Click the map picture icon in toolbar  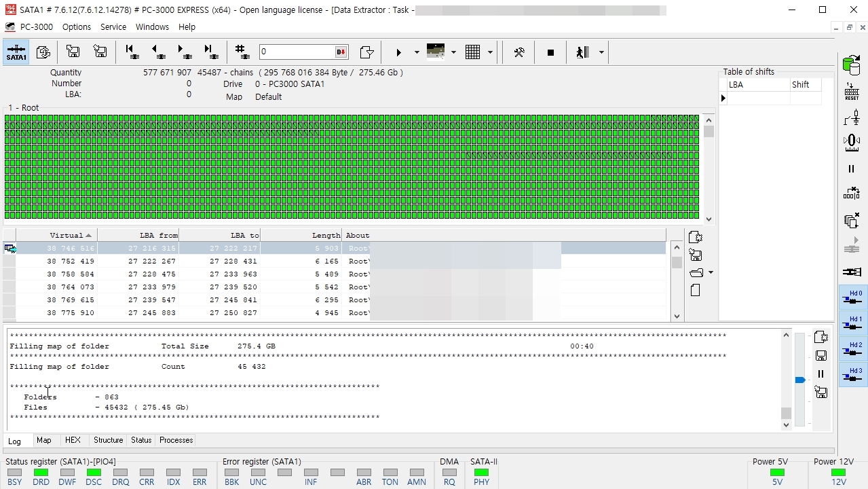click(x=436, y=52)
